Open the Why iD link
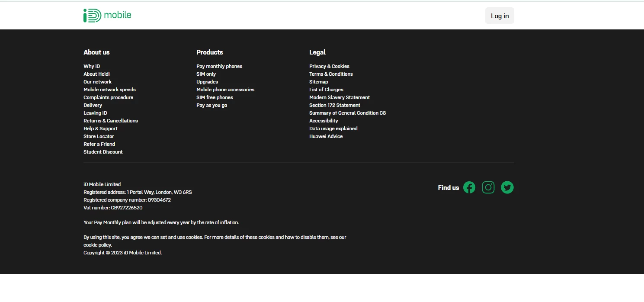Screen dimensions: 644x302 pos(92,66)
